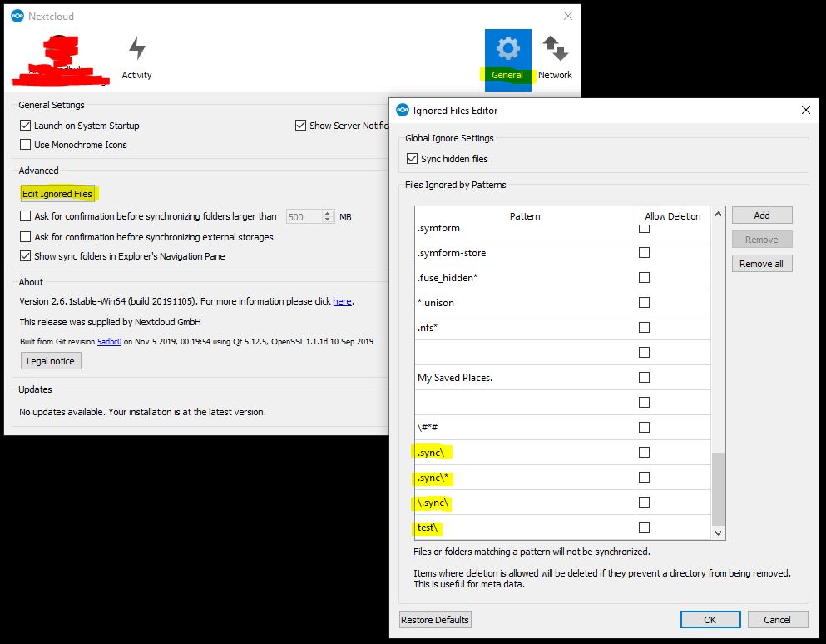Restore Defaults in Ignored Files Editor

tap(434, 620)
